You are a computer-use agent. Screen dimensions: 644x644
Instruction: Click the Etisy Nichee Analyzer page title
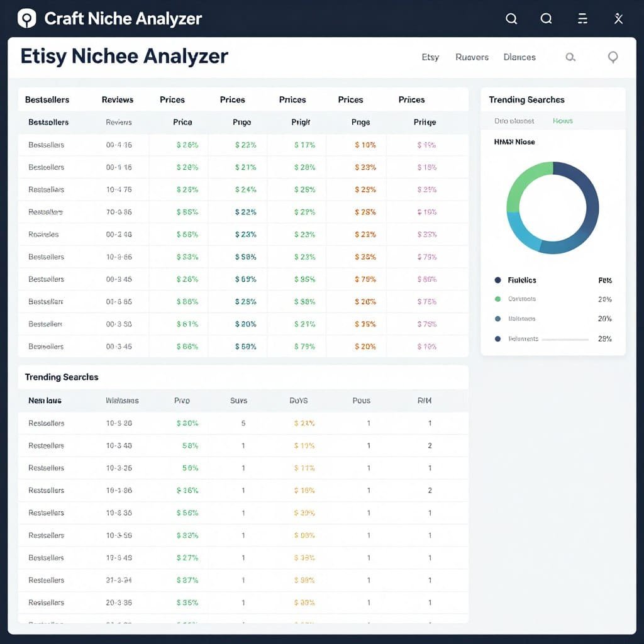click(124, 56)
